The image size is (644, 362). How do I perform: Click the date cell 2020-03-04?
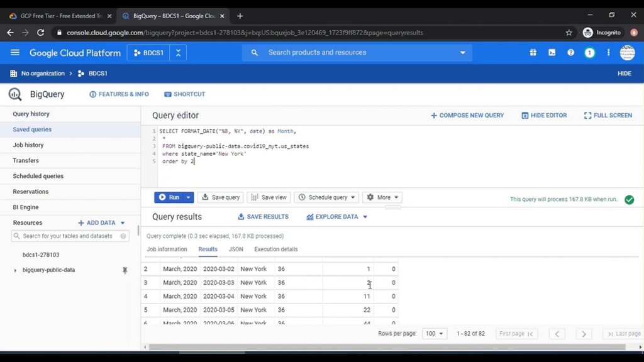click(x=218, y=297)
